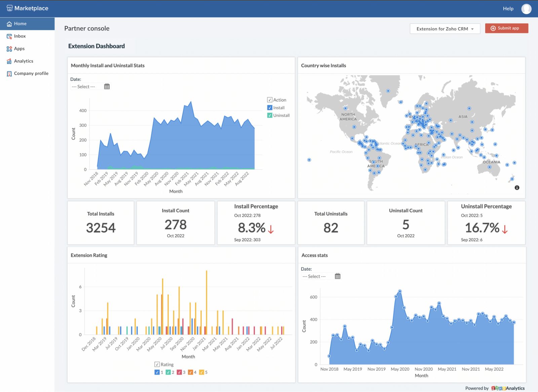Open calendar picker in Access stats
The image size is (538, 392).
[338, 276]
